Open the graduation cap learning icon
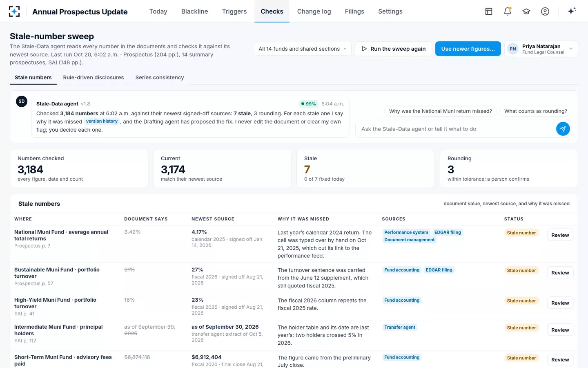This screenshot has width=588, height=368. [526, 11]
